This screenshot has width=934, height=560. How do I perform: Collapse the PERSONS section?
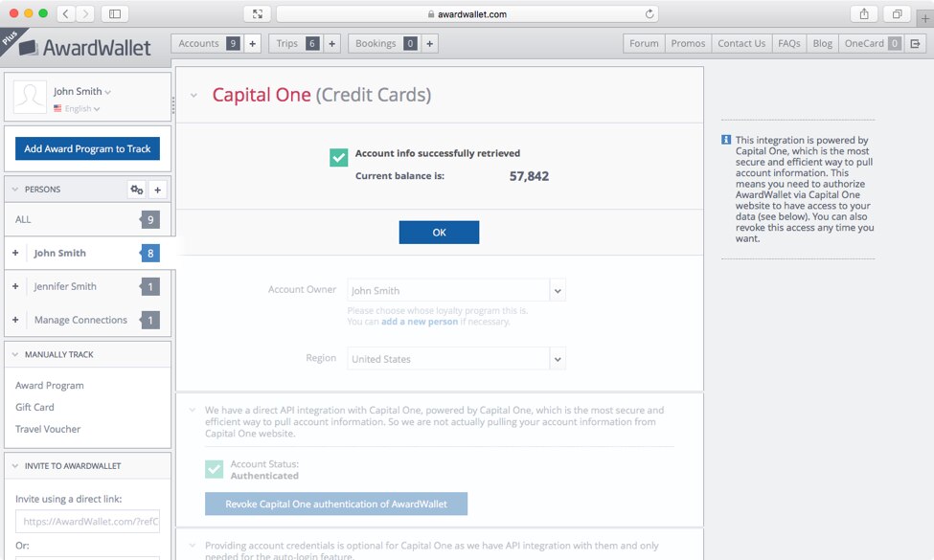[15, 190]
